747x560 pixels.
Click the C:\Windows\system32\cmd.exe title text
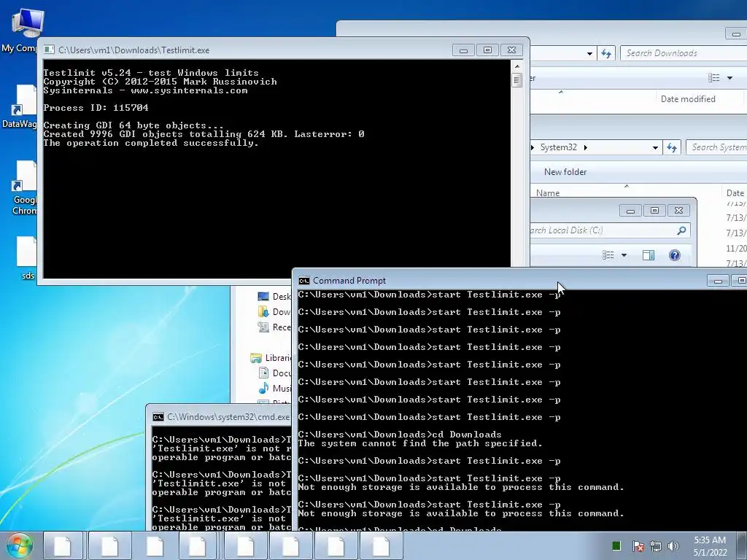(x=228, y=417)
